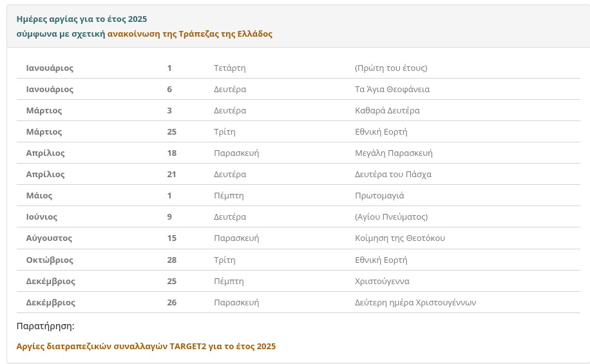The width and height of the screenshot is (590, 364).
Task: Select the (Πρώτη του έτους) holiday cell
Action: click(391, 68)
